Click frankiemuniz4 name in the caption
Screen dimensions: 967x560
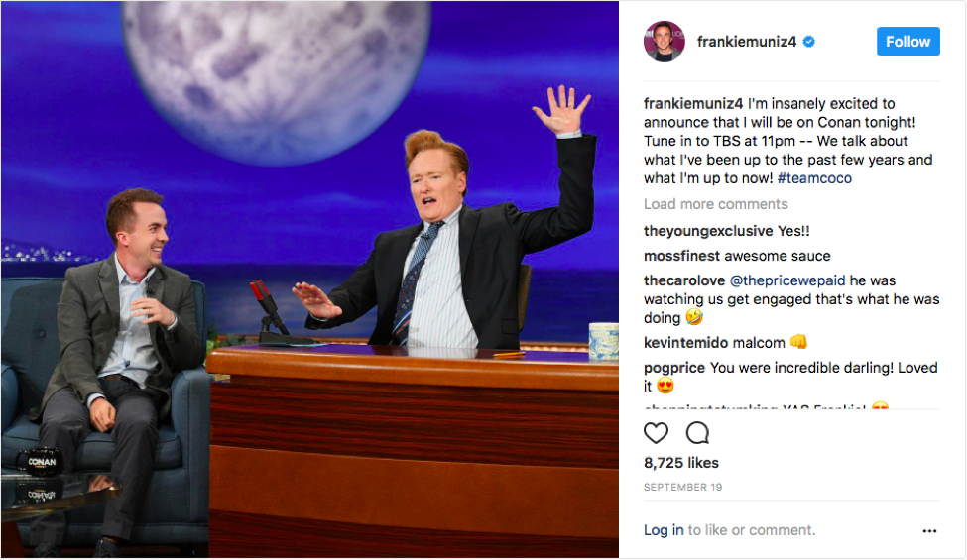(693, 103)
